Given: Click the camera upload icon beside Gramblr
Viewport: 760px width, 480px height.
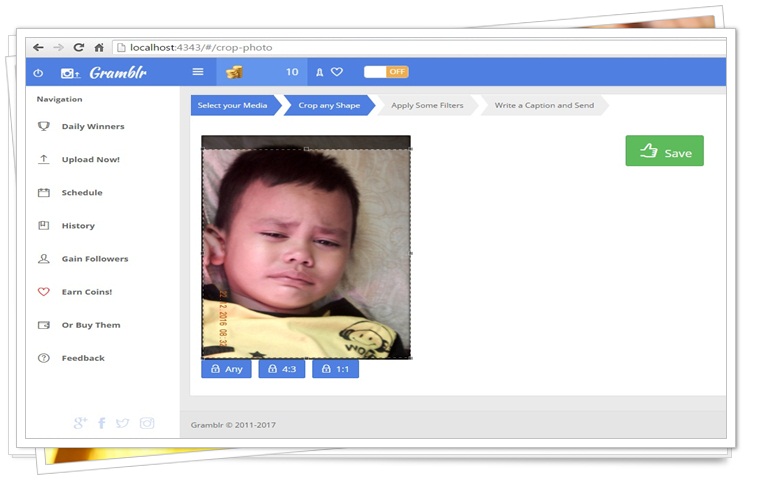Looking at the screenshot, I should [x=70, y=73].
